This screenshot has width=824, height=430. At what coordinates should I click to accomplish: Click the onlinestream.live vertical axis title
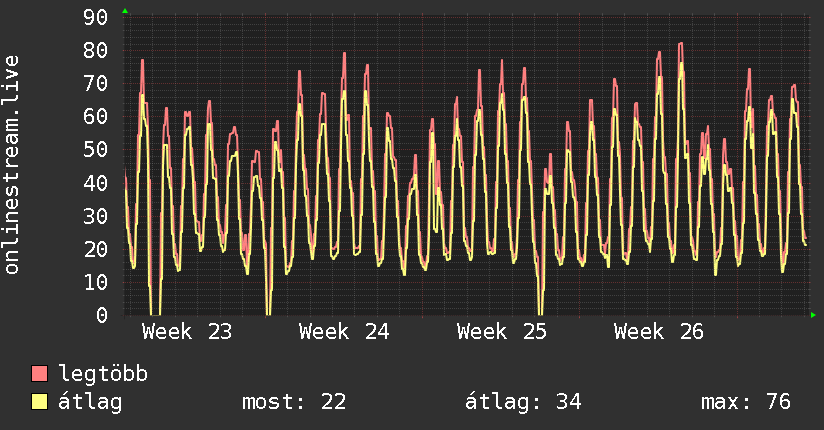tap(11, 165)
